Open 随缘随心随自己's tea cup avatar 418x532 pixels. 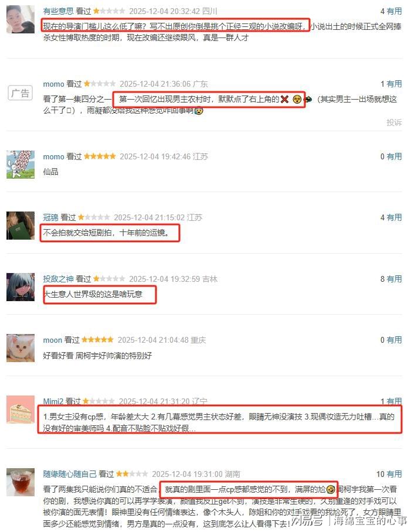21,482
